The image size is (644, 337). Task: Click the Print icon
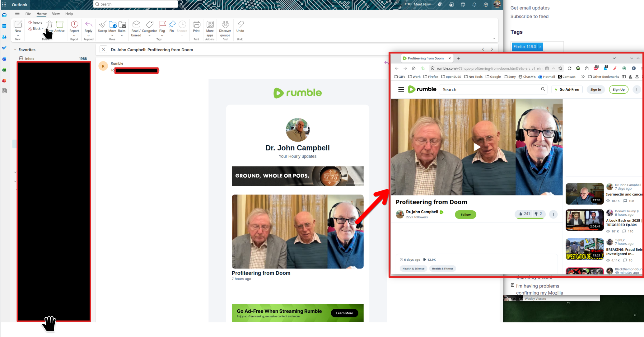point(196,25)
